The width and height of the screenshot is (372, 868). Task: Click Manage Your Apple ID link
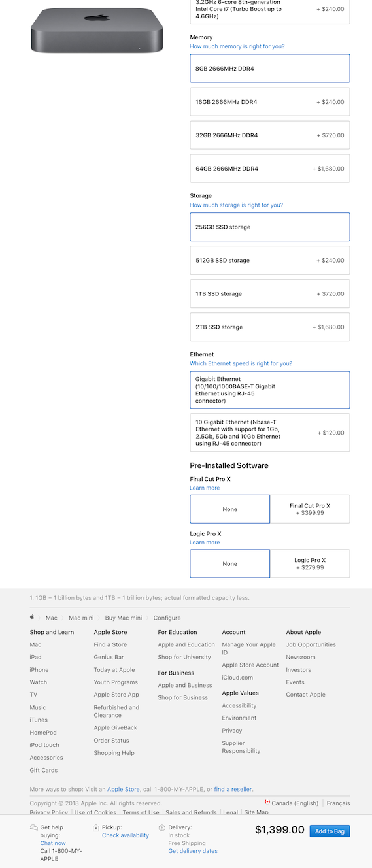(249, 648)
